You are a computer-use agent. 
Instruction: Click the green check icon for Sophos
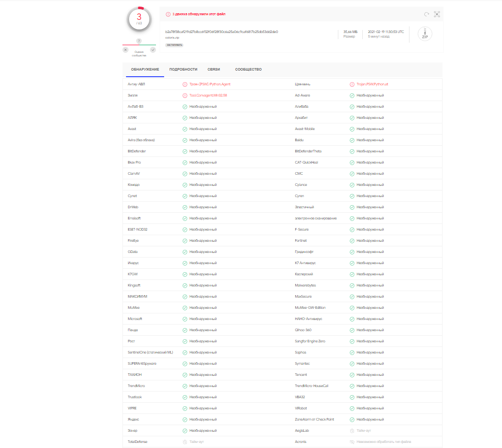[352, 353]
